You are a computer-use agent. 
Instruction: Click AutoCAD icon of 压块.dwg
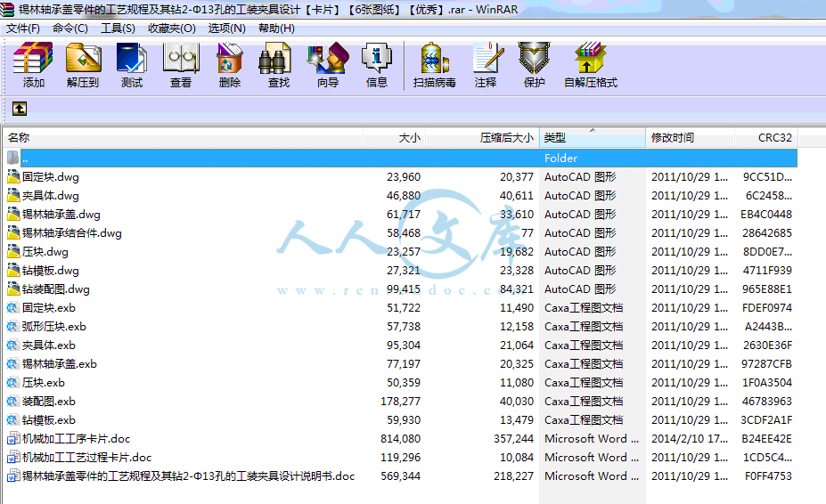pyautogui.click(x=13, y=251)
